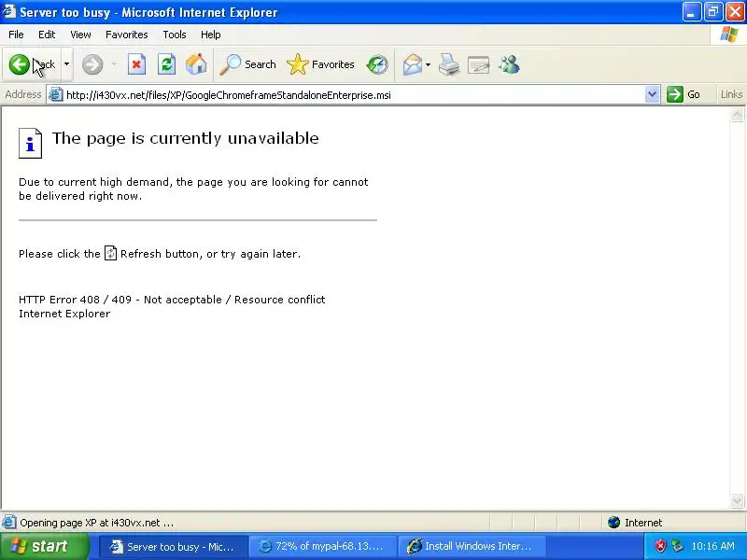Reload page with the Refresh toolbar icon
Screen dimensions: 747x560
point(166,64)
